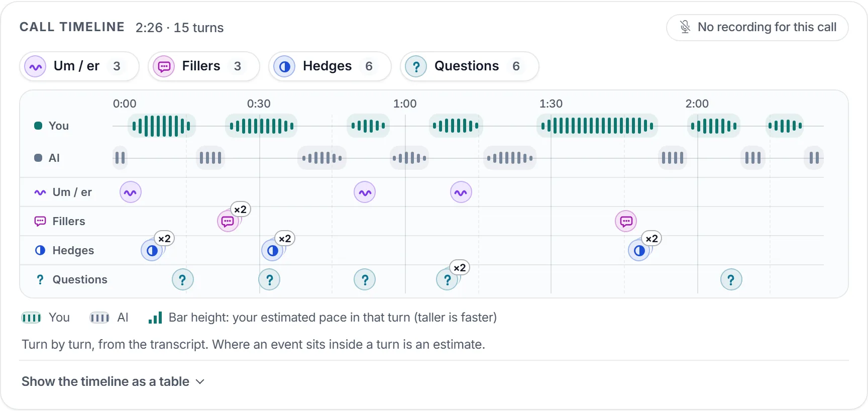The width and height of the screenshot is (868, 411).
Task: Click the first Um / er marker near 0:00
Action: click(x=131, y=192)
